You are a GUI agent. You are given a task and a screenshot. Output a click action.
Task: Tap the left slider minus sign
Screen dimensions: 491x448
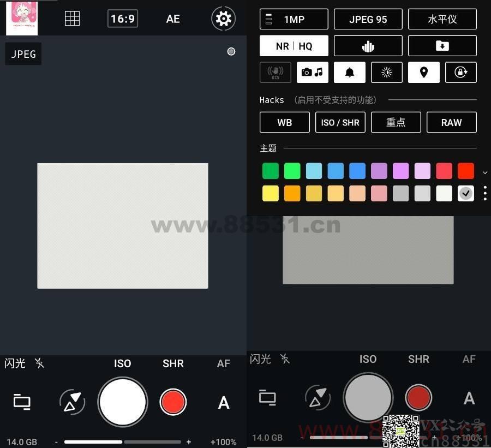tap(56, 442)
